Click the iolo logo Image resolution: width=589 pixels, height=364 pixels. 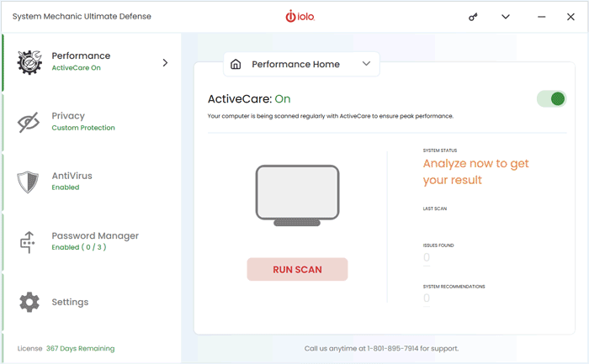point(300,17)
